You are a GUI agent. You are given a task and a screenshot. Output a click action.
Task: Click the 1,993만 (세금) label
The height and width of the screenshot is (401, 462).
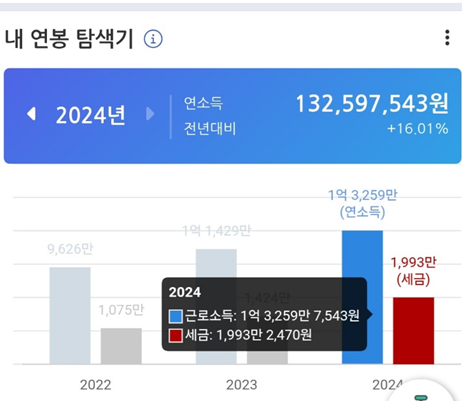pos(413,271)
